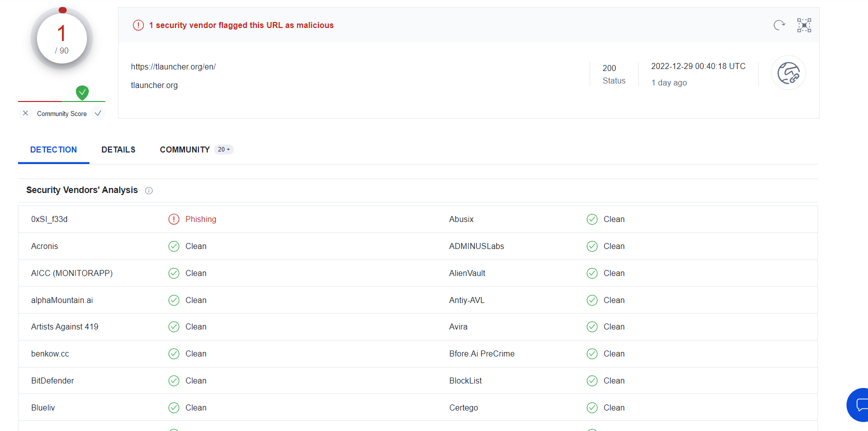Click the https://tlauncher.org/en/ URL text

173,67
